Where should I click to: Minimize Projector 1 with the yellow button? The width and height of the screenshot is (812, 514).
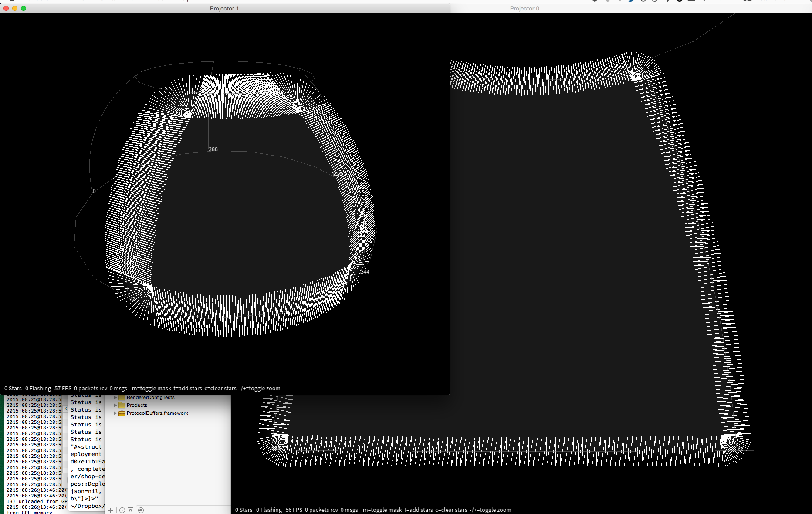(x=15, y=8)
